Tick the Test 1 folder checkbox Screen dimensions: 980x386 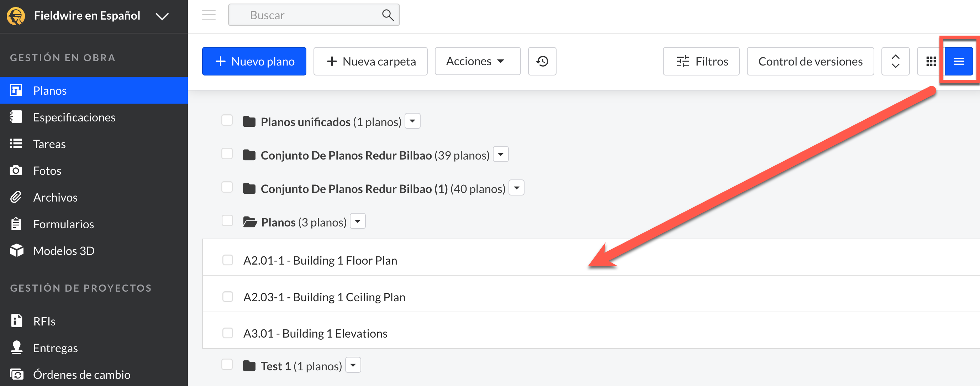coord(227,365)
